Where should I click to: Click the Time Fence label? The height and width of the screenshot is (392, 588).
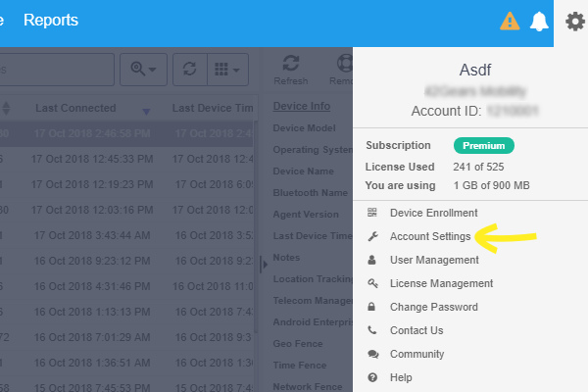(x=300, y=366)
